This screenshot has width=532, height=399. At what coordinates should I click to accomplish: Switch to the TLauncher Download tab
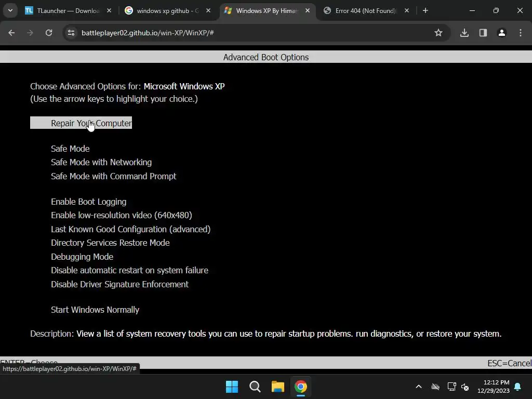click(x=68, y=11)
